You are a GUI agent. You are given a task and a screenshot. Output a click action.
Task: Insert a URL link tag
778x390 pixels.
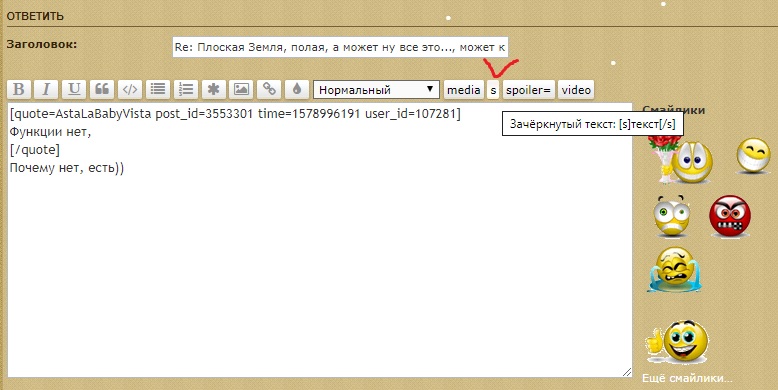269,90
